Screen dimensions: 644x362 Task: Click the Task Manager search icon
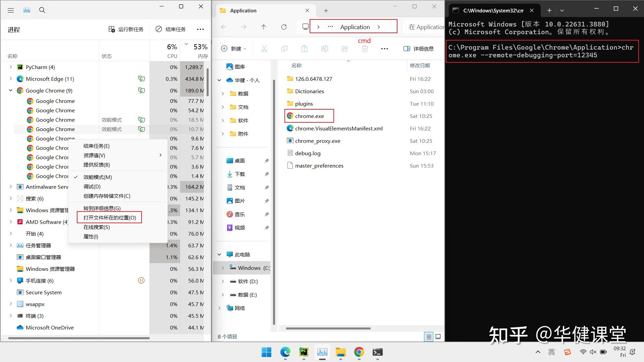42,10
